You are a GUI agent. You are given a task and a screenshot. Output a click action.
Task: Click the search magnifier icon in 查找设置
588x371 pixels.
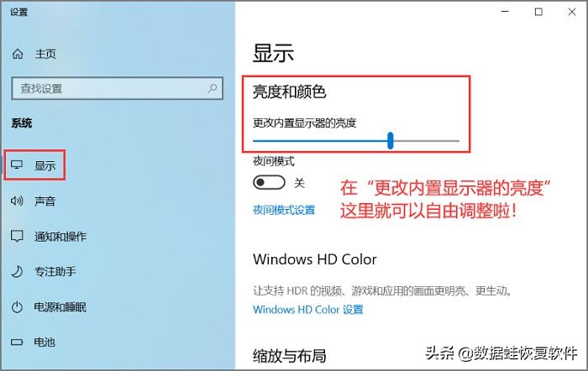pyautogui.click(x=213, y=88)
